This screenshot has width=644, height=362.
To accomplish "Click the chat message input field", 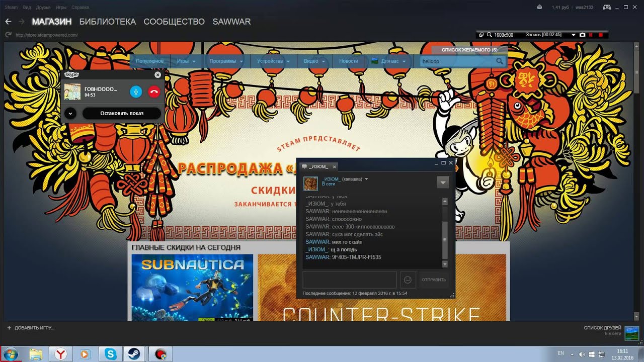I will (x=350, y=280).
